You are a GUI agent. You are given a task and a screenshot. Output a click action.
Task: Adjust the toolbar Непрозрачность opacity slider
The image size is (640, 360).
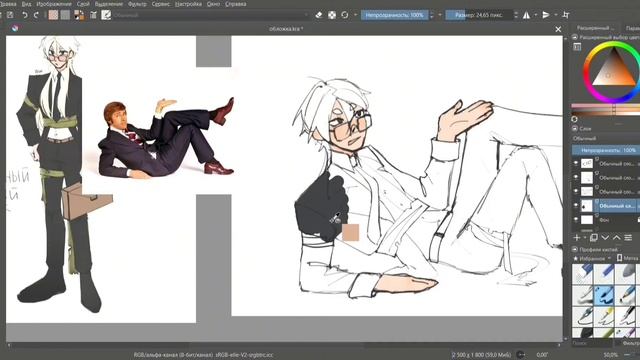[395, 15]
